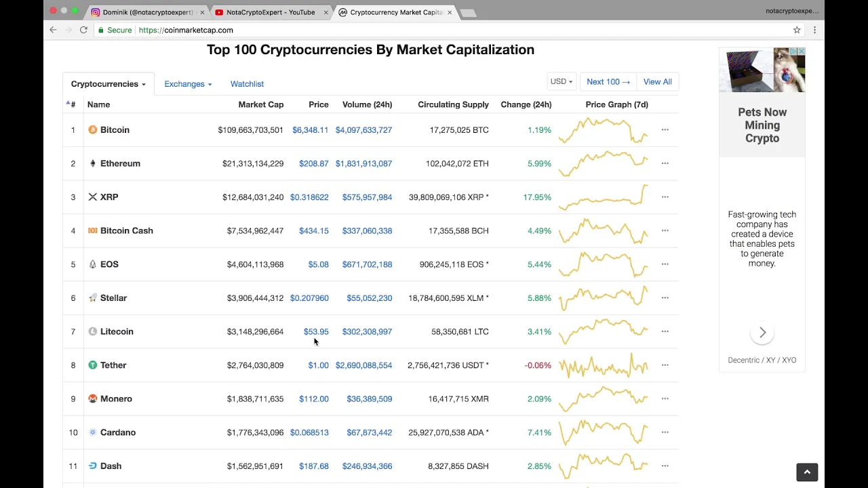Open the more options menu for Bitcoin Cash row
868x488 pixels.
665,230
